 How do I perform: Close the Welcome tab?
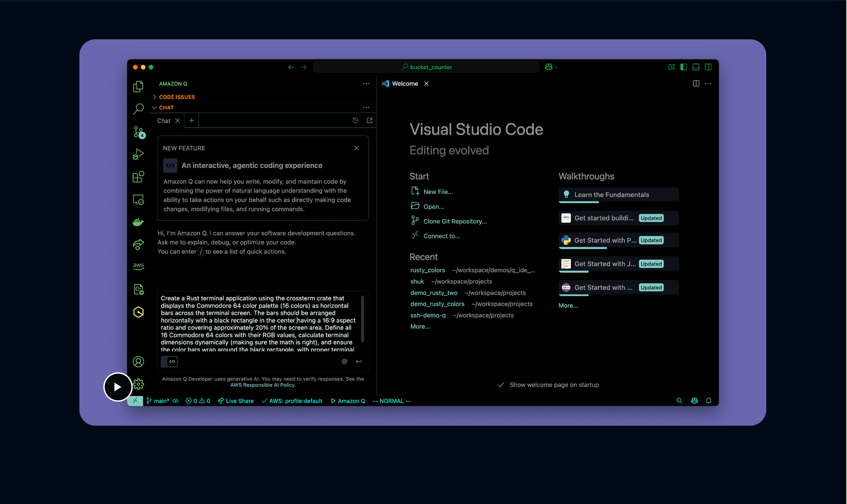(x=426, y=84)
